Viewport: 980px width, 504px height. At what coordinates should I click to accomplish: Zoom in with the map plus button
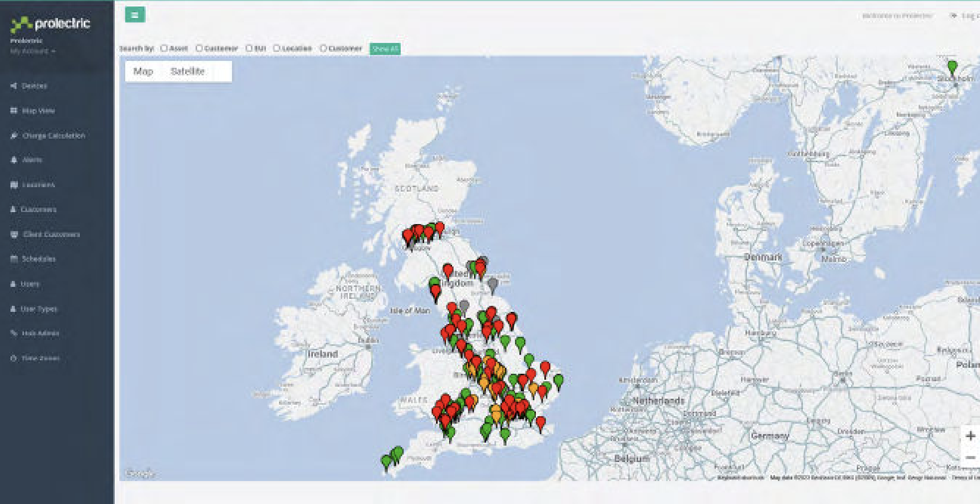(x=970, y=436)
